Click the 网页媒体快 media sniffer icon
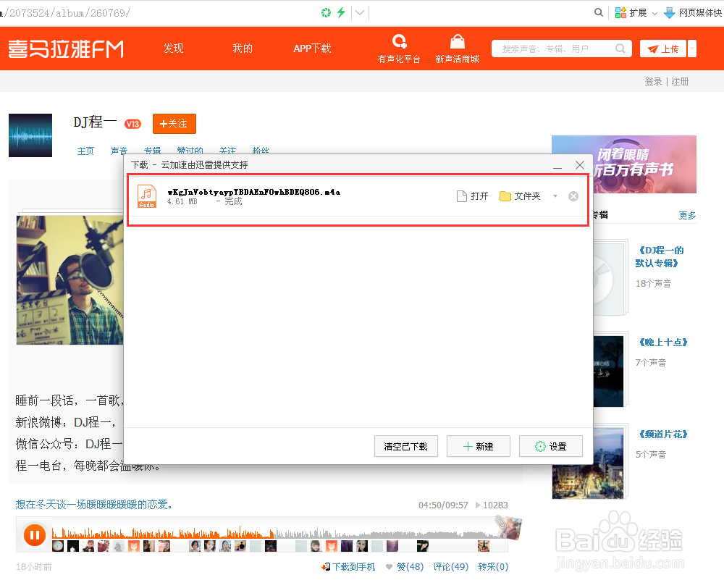The width and height of the screenshot is (724, 588). [x=669, y=12]
